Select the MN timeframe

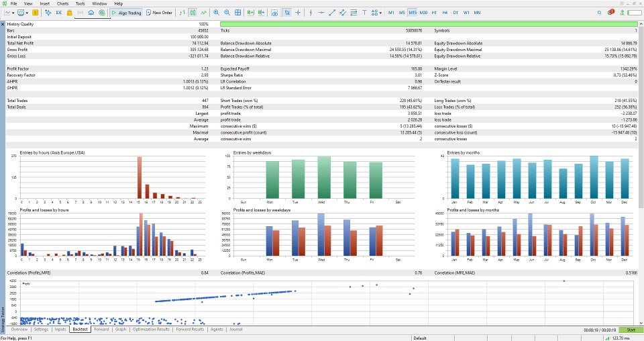477,13
